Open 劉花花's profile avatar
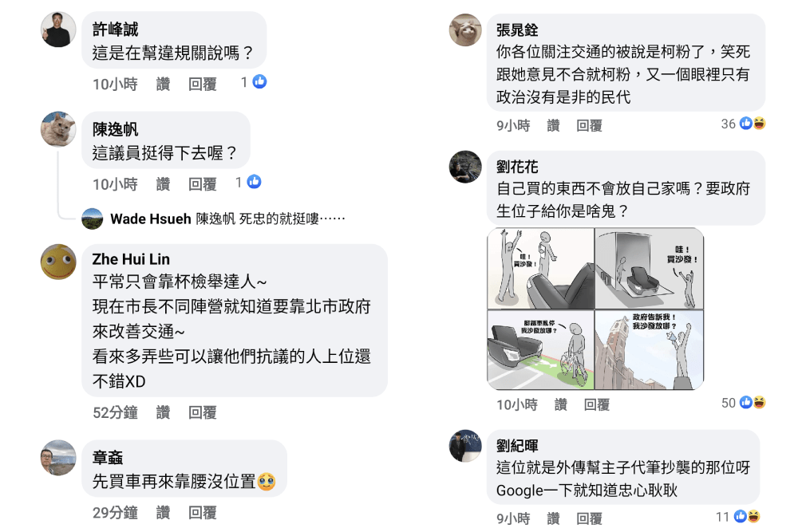Viewport: 798px width, 532px height. pyautogui.click(x=465, y=167)
